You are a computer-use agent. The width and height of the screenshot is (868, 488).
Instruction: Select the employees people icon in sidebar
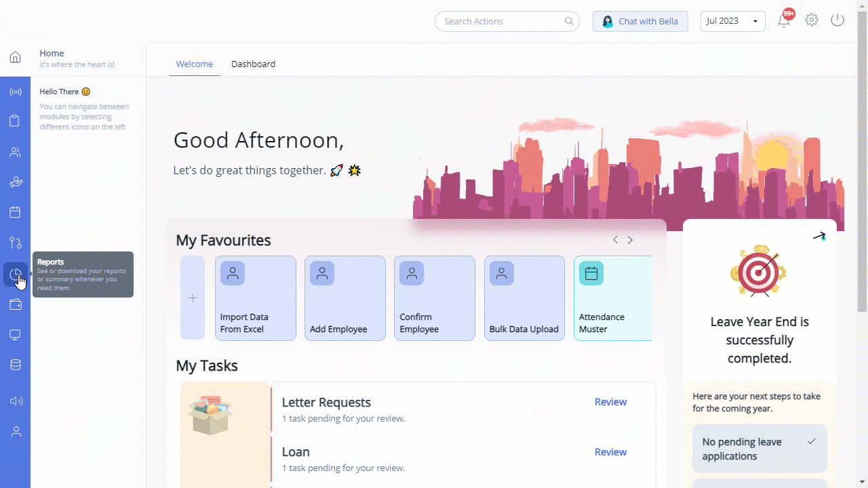[15, 152]
